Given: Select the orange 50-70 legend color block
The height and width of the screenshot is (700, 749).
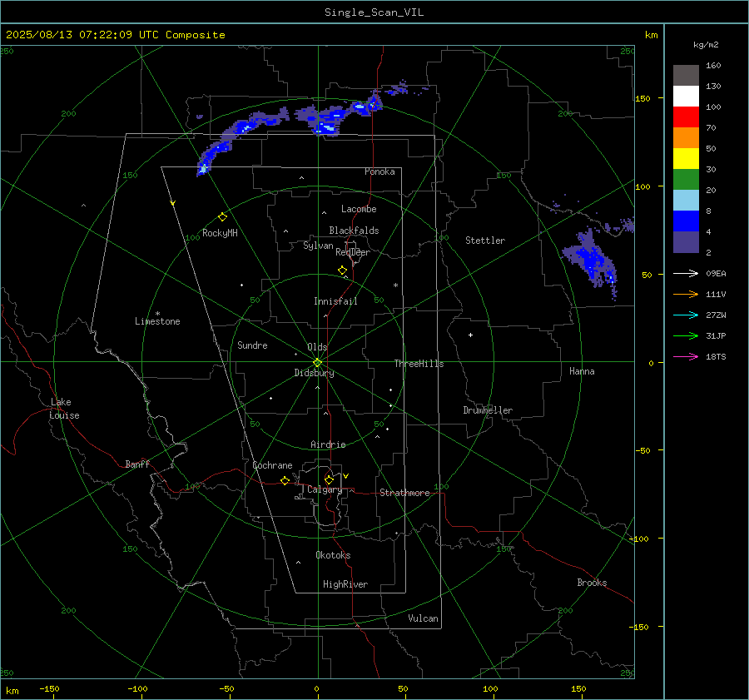Looking at the screenshot, I should point(686,138).
